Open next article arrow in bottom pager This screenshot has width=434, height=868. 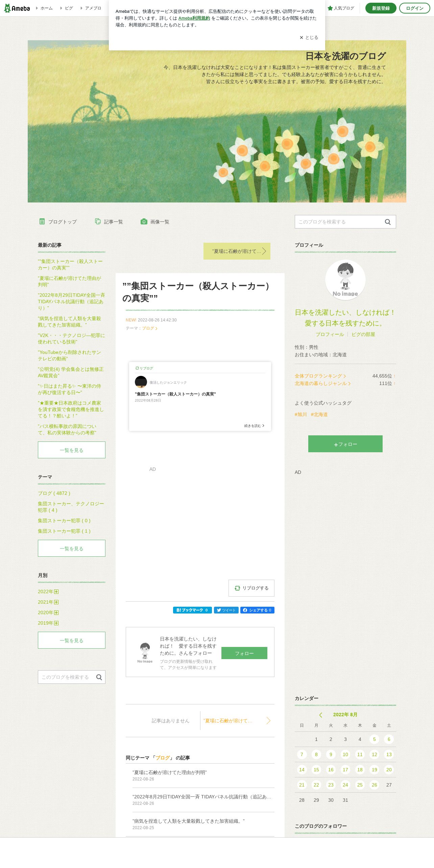click(268, 721)
